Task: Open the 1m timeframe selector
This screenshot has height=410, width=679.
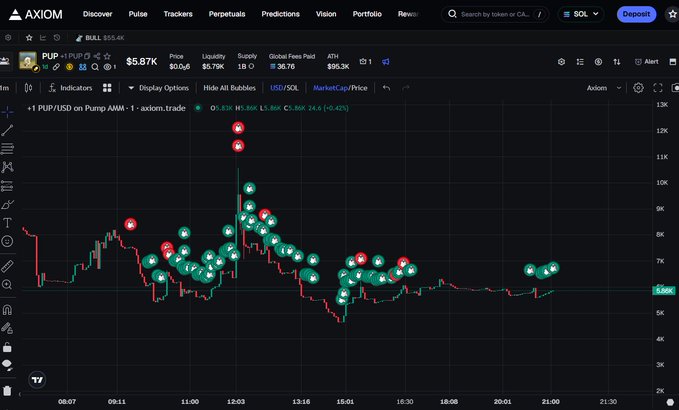Action: tap(5, 88)
